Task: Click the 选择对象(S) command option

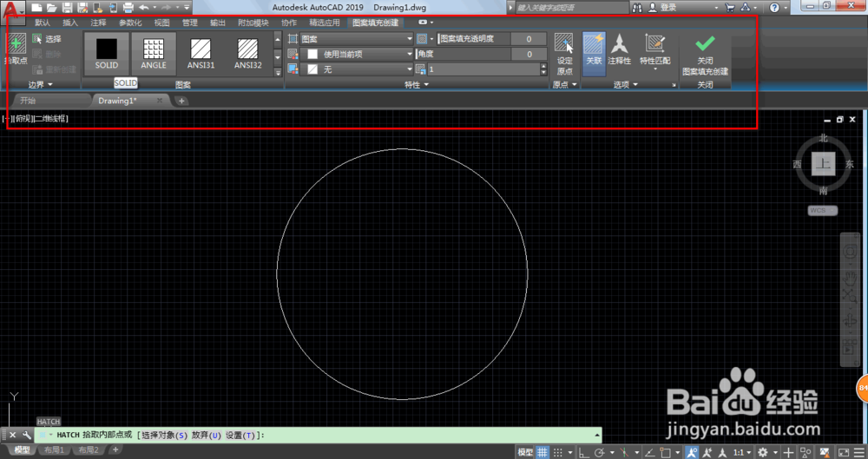Action: [x=164, y=436]
